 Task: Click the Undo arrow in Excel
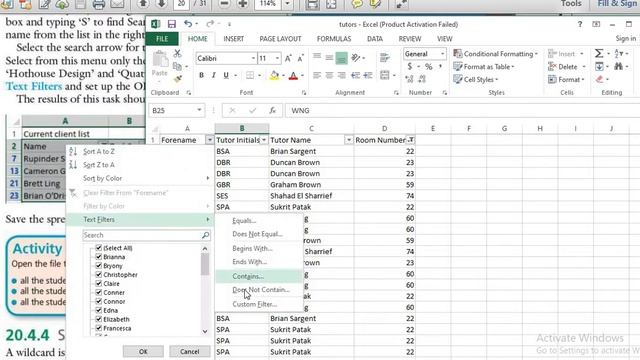click(188, 24)
